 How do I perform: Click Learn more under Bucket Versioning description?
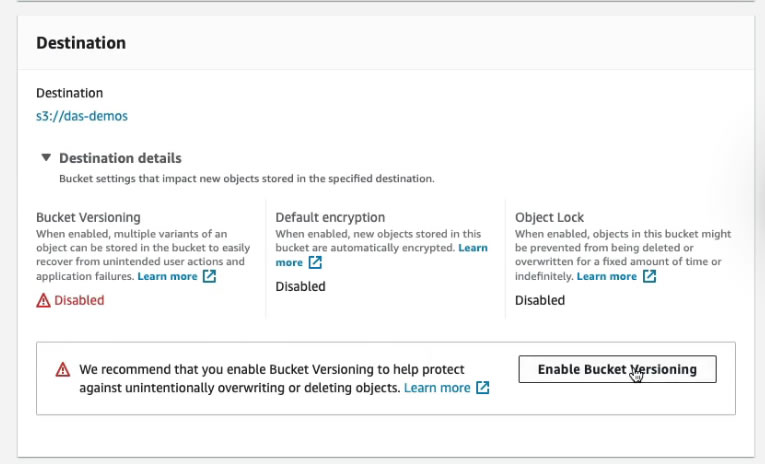pos(167,276)
